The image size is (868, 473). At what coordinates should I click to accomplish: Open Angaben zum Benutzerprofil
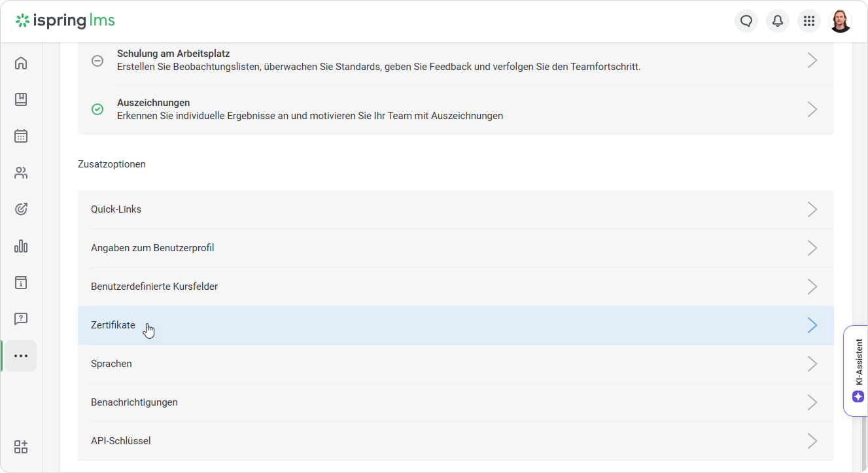coord(152,248)
